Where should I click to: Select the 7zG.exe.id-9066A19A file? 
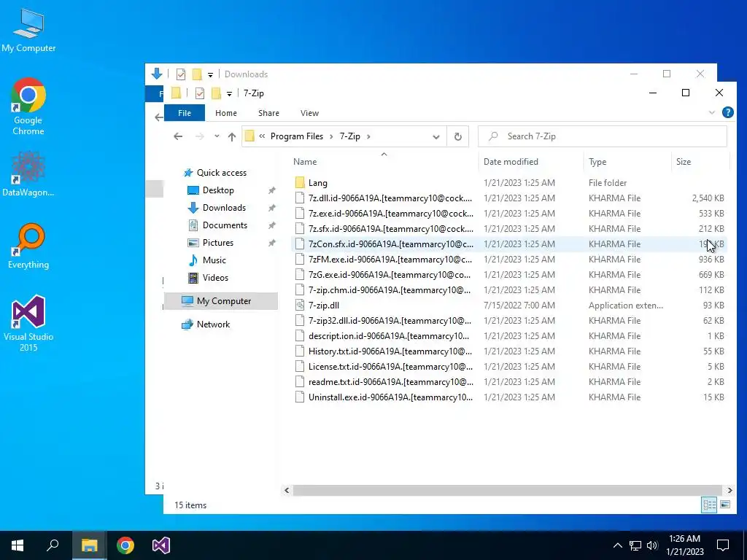[508, 275]
